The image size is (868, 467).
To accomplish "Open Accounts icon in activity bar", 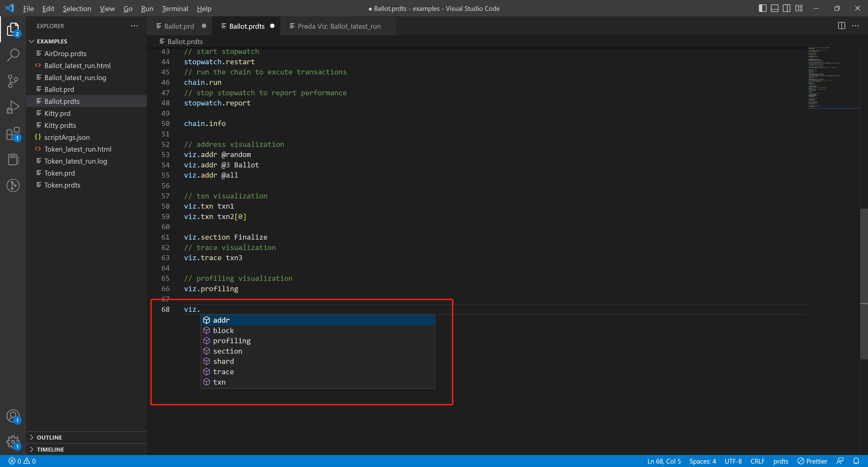I will coord(13,416).
